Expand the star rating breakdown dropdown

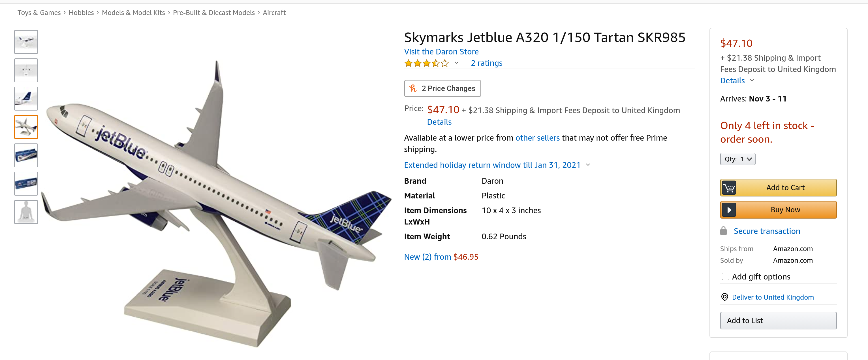coord(457,63)
